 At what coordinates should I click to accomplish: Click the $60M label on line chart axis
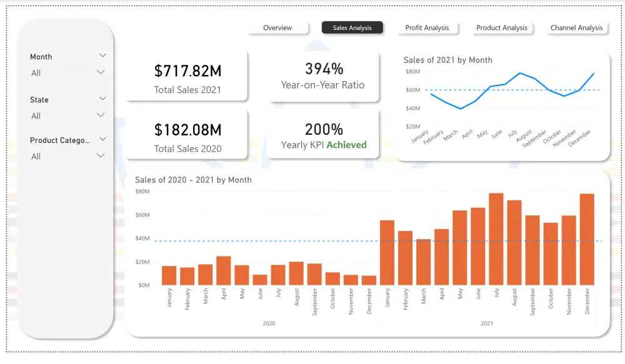413,90
